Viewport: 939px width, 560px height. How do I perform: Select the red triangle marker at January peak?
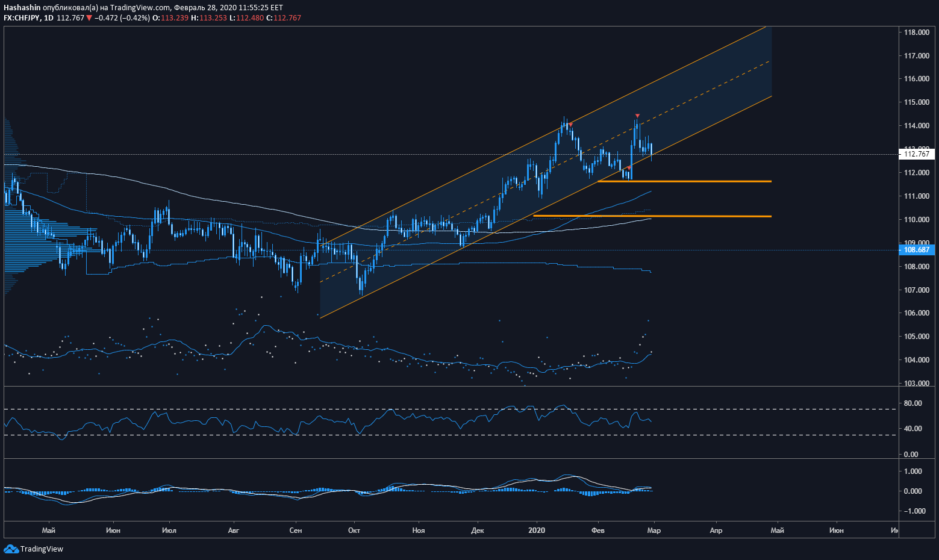click(570, 124)
